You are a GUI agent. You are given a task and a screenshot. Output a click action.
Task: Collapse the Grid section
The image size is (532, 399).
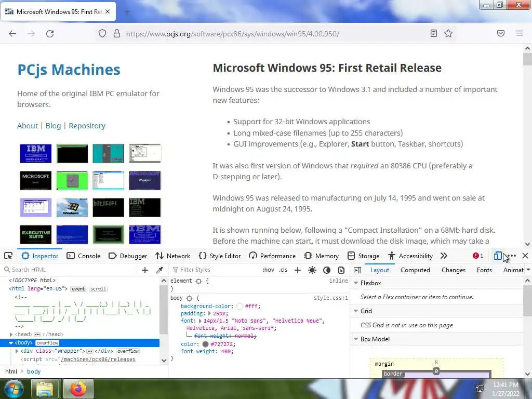click(x=356, y=311)
